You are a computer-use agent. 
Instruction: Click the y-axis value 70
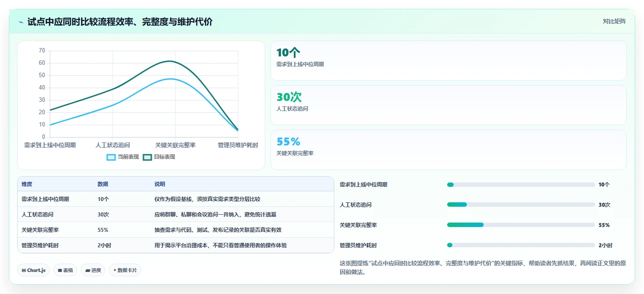[x=42, y=51]
